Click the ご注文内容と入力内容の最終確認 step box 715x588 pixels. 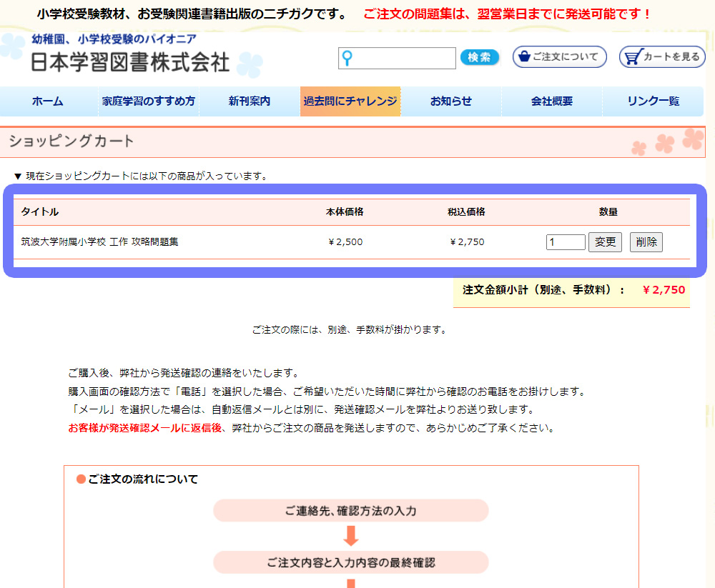tap(350, 562)
